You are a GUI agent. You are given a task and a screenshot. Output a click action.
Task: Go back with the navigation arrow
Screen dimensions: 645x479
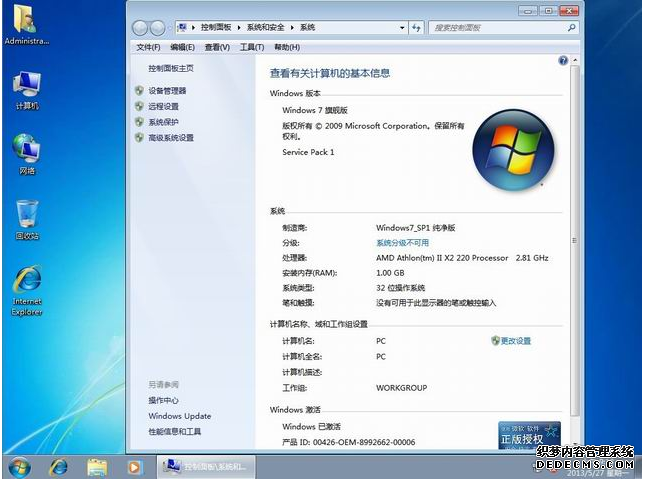[x=140, y=28]
